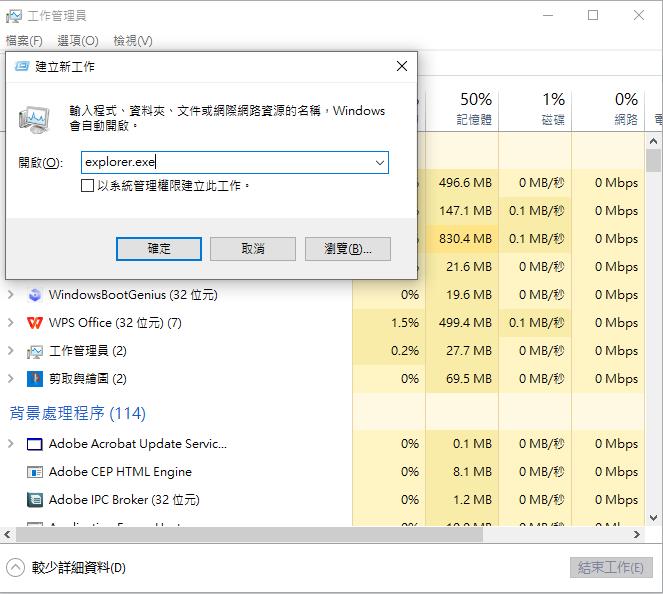Expand the 剪取與繪圖 (2) process group
Screen dimensions: 663x594
point(11,378)
